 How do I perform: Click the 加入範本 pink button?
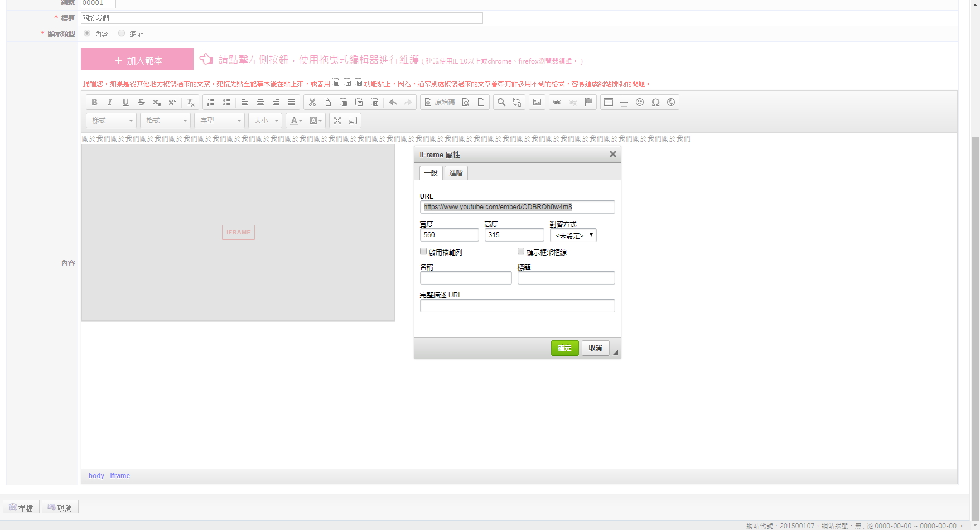137,60
